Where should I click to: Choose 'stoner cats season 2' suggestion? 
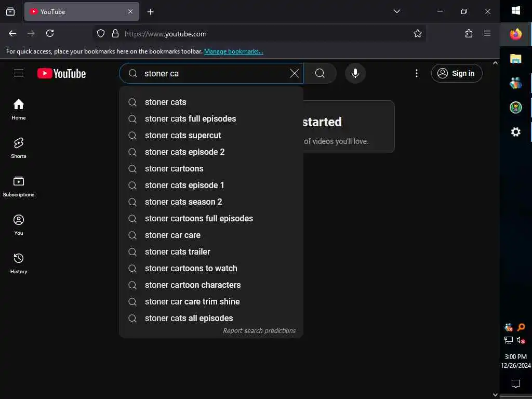click(x=211, y=202)
